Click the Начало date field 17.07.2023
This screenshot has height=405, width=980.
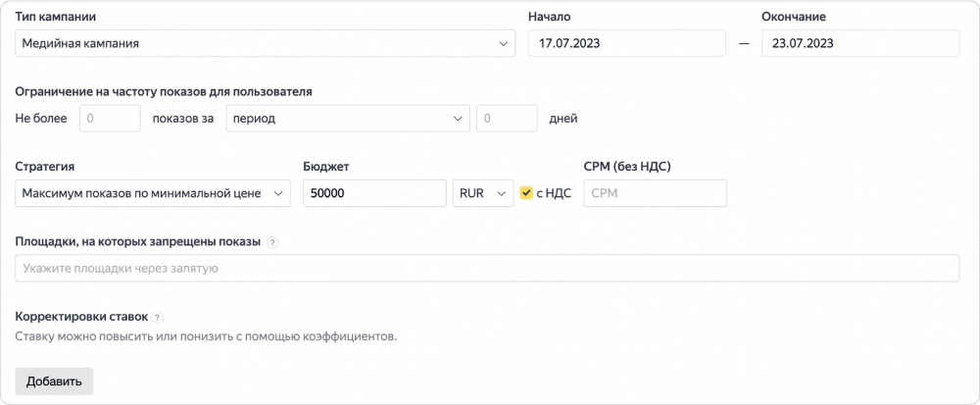click(626, 43)
